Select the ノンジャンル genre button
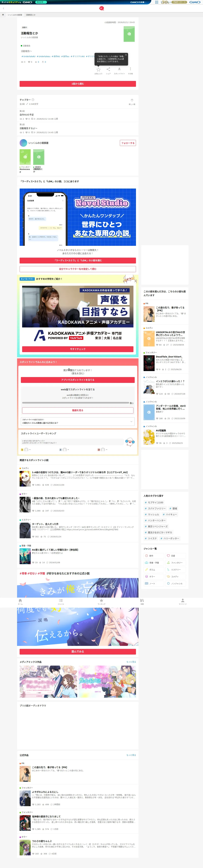This screenshot has height=868, width=203. point(175,584)
